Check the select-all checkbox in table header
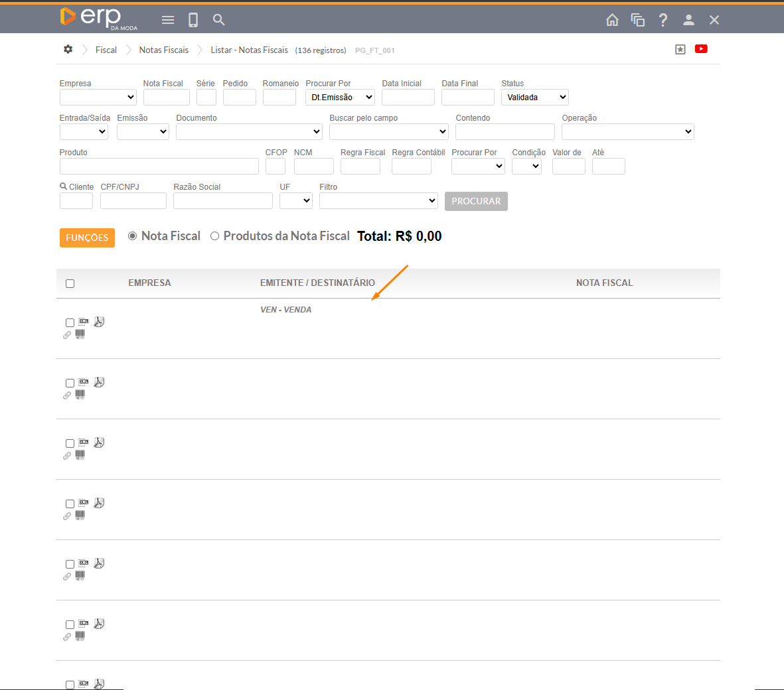784x690 pixels. click(70, 284)
